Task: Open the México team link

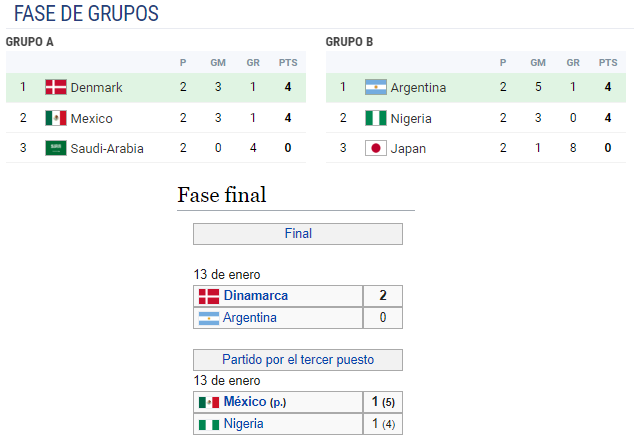Action: click(245, 402)
